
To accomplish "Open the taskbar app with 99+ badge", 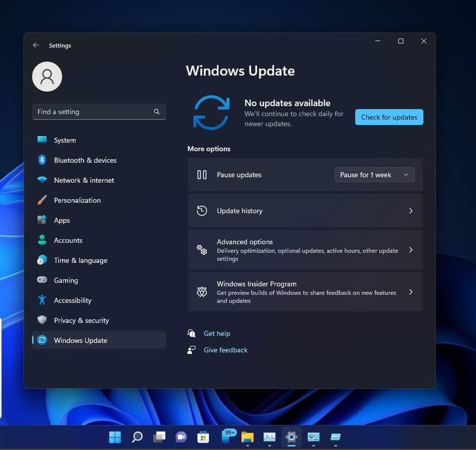I will (227, 436).
